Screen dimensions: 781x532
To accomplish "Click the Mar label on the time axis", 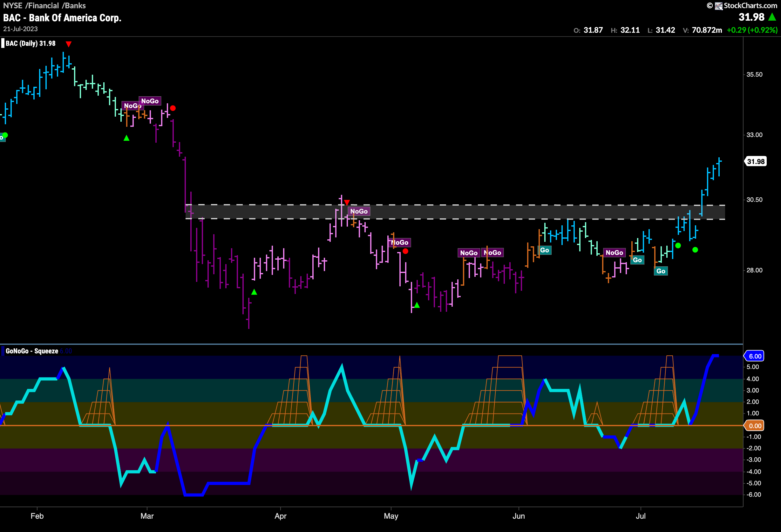I will [147, 516].
